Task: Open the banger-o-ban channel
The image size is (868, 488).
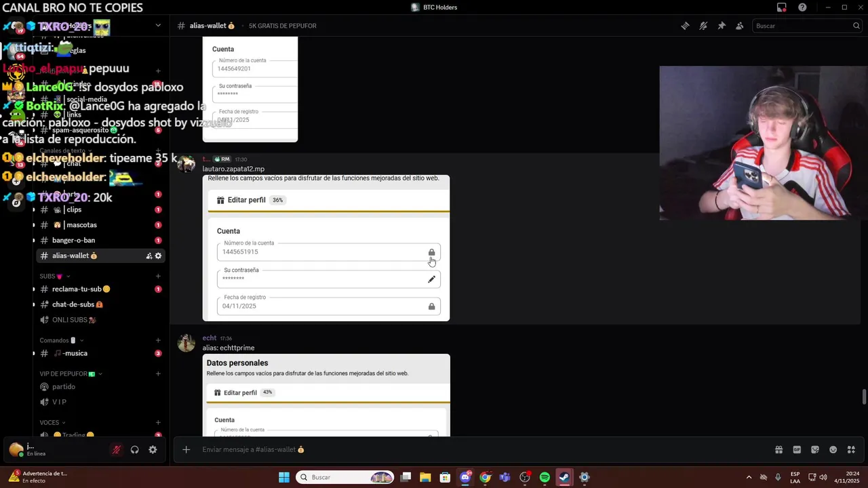Action: tap(100, 241)
